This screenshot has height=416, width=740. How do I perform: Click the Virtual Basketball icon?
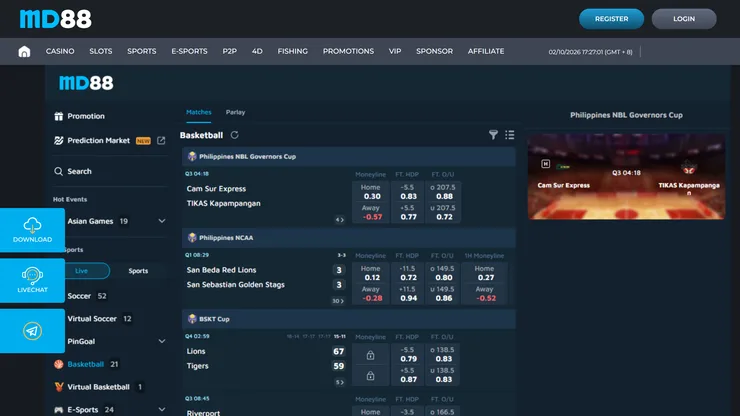pos(59,387)
